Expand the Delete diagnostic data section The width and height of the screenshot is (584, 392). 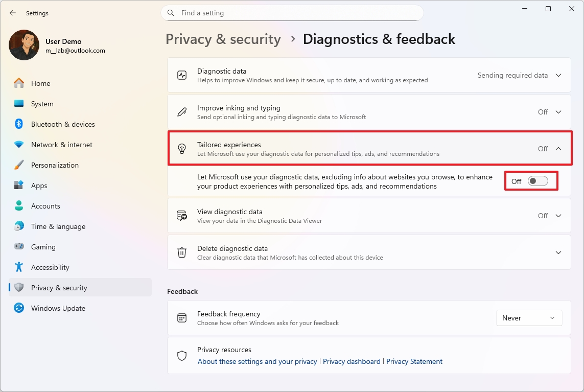[x=558, y=252]
